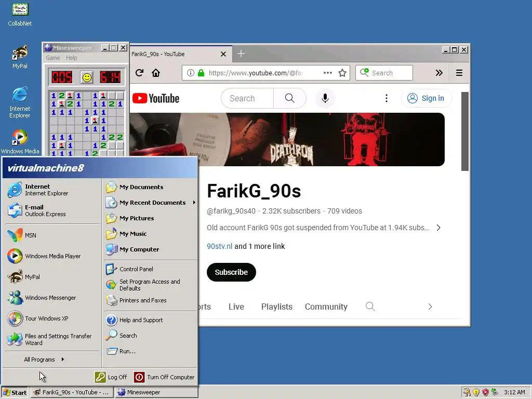Image resolution: width=532 pixels, height=399 pixels.
Task: Switch to the Playlists channel tab
Action: (x=276, y=307)
